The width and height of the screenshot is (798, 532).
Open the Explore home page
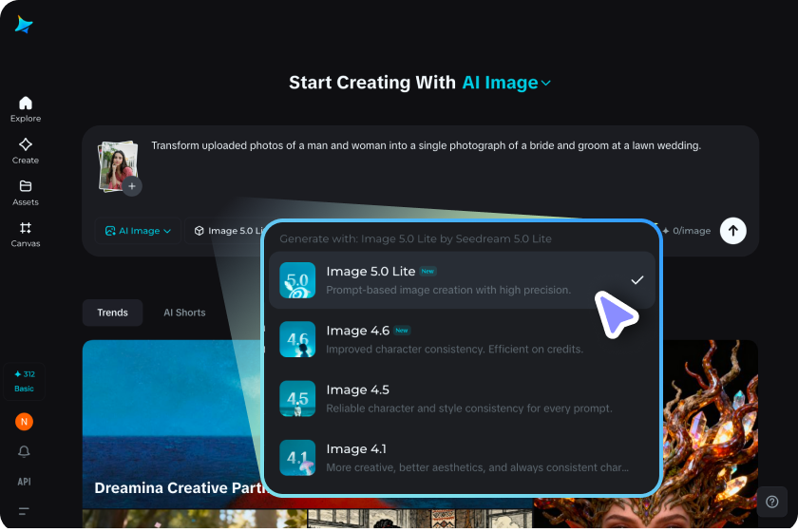[26, 109]
